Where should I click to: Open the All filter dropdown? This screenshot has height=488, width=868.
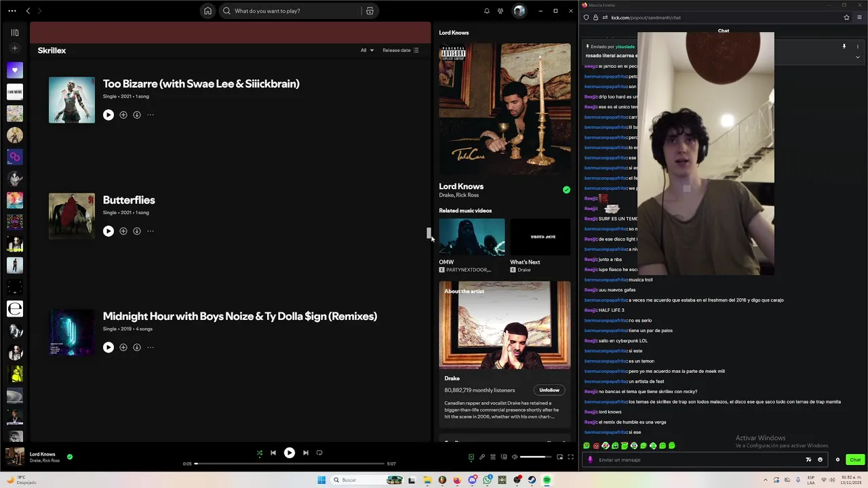[x=367, y=50]
